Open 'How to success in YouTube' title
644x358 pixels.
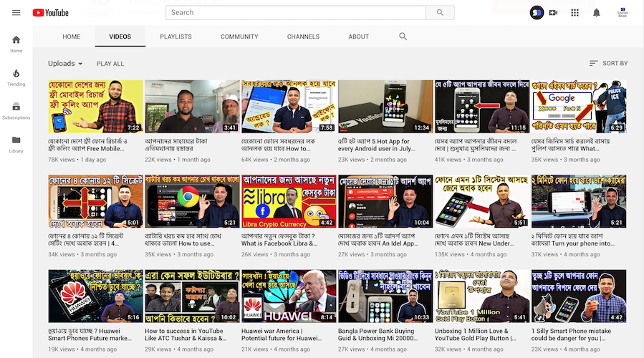coord(186,334)
